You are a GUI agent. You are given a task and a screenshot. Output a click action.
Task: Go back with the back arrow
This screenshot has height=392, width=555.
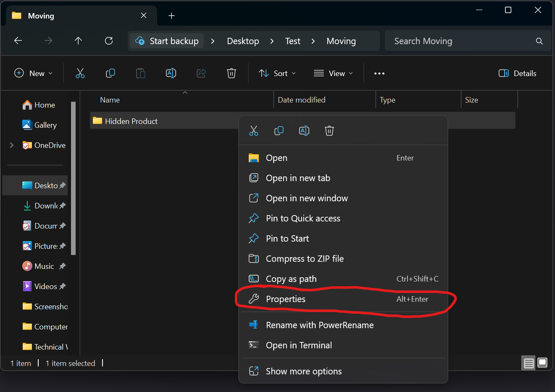pyautogui.click(x=18, y=41)
